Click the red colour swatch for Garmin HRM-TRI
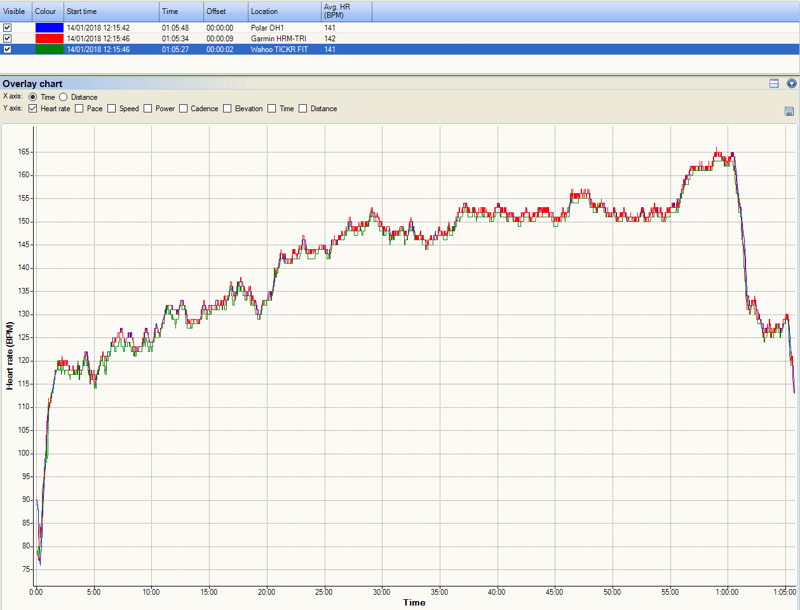The width and height of the screenshot is (800, 610). point(49,38)
